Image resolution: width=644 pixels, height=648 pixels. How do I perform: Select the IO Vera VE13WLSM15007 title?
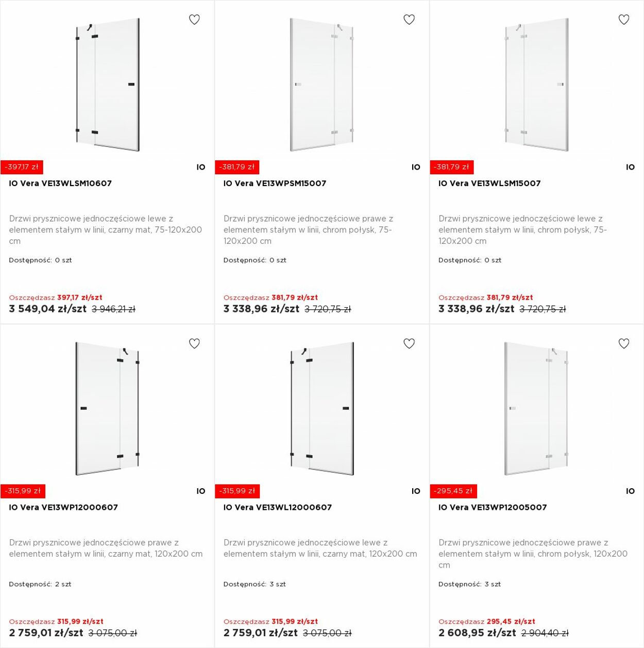coord(489,184)
